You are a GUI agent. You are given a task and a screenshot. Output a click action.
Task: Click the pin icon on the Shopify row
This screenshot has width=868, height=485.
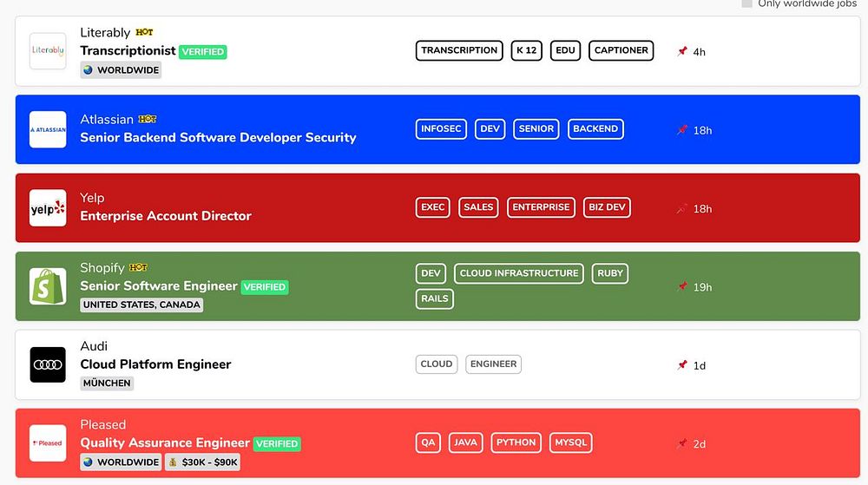[682, 286]
